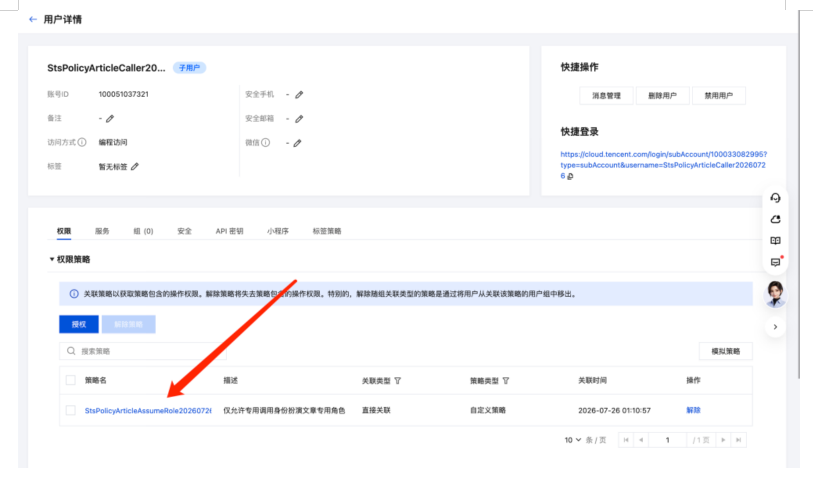The image size is (813, 478).
Task: Go to the next page of results
Action: [x=723, y=440]
